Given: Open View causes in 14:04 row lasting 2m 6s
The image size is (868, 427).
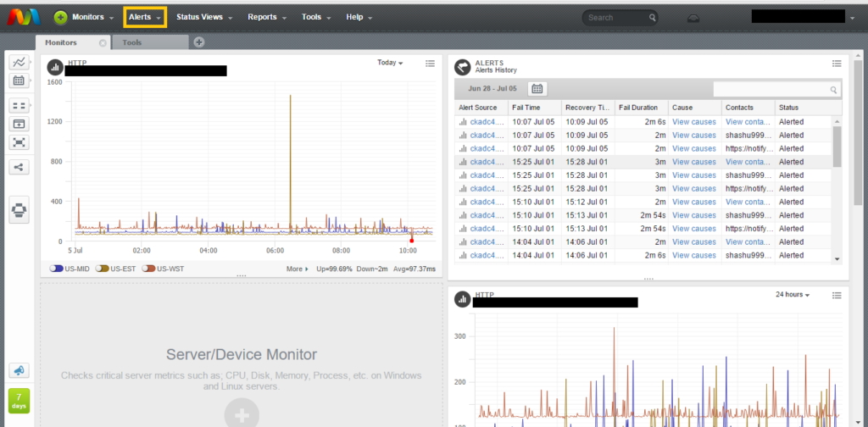Looking at the screenshot, I should coord(693,255).
